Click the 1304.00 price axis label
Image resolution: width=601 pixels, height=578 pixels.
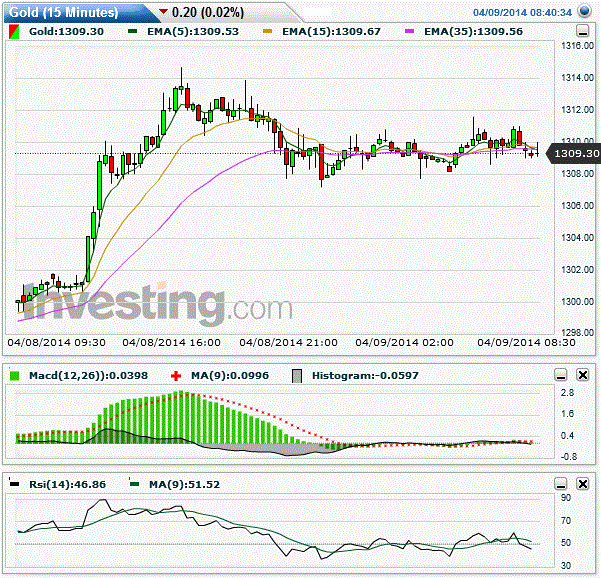pos(577,238)
